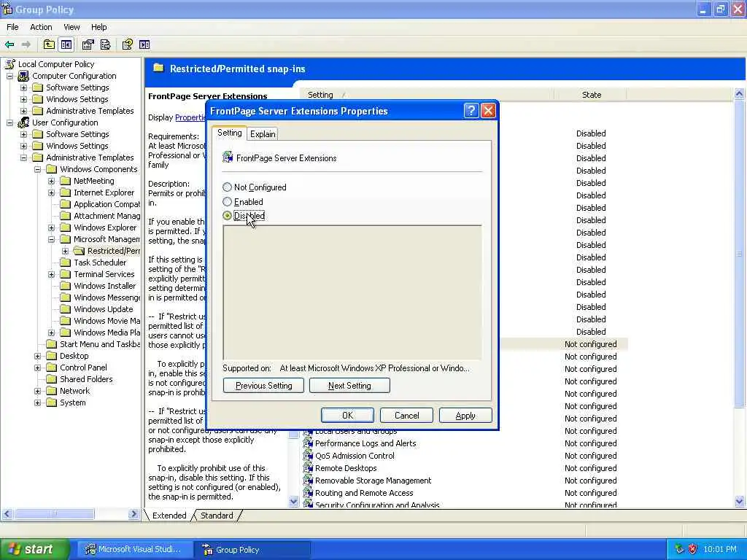
Task: Open the Windows start button
Action: coord(35,550)
